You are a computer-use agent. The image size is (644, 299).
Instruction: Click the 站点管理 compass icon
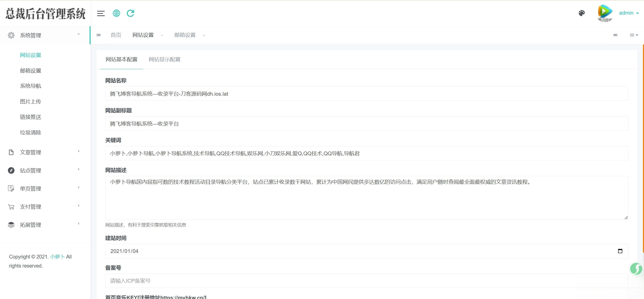point(11,170)
